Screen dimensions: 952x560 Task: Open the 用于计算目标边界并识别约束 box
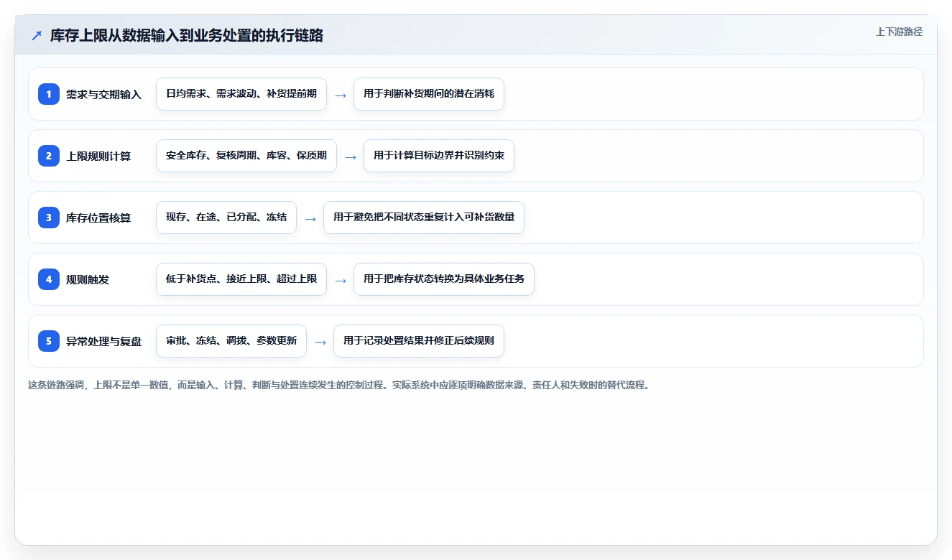(x=439, y=156)
